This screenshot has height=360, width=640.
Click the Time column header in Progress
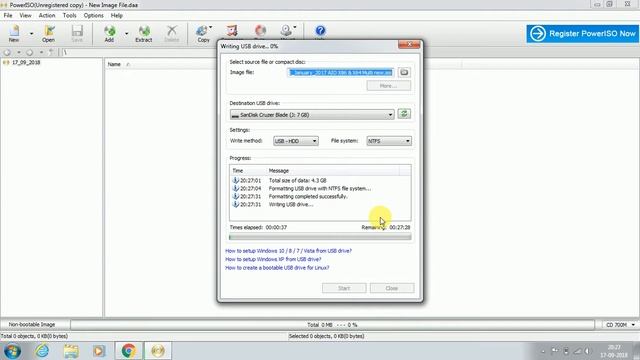coord(248,171)
